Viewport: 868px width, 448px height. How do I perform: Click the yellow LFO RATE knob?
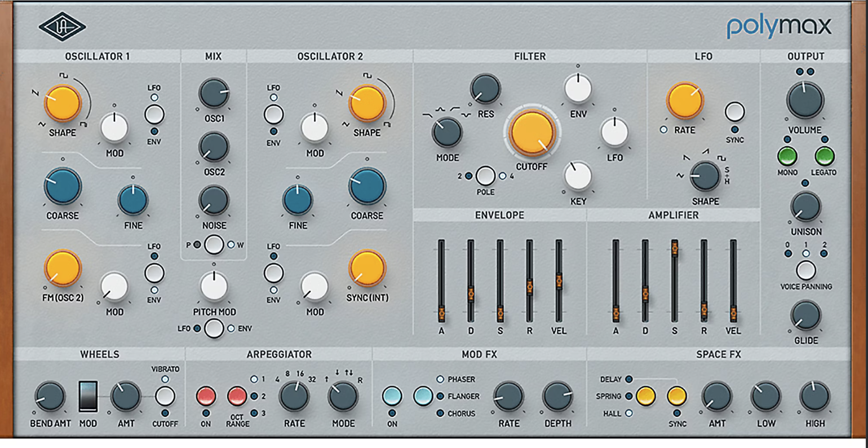point(685,101)
